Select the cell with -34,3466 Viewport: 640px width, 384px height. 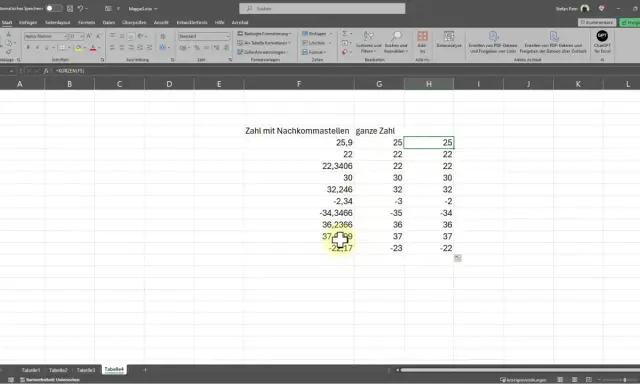[x=299, y=213]
